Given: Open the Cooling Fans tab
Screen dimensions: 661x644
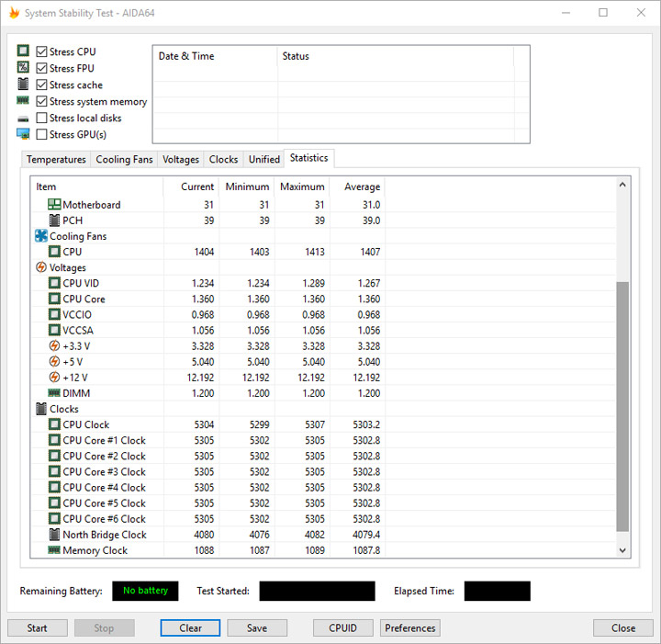Looking at the screenshot, I should click(x=124, y=160).
